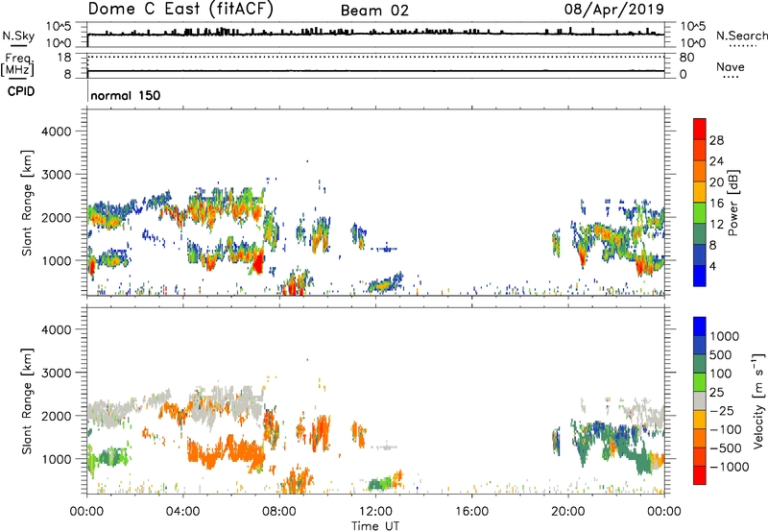
Task: Click the "25" tick on Velocity colorbar
Action: pyautogui.click(x=717, y=392)
